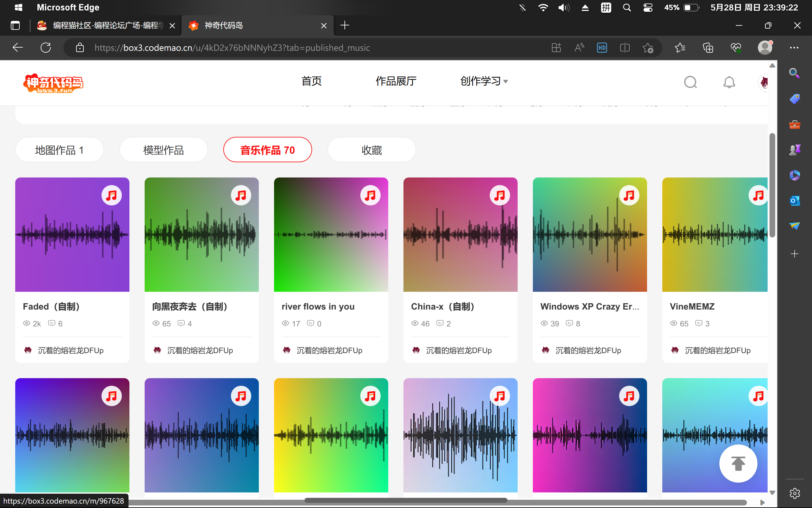The height and width of the screenshot is (508, 812).
Task: Expand the 创作学习 dropdown
Action: tap(484, 81)
